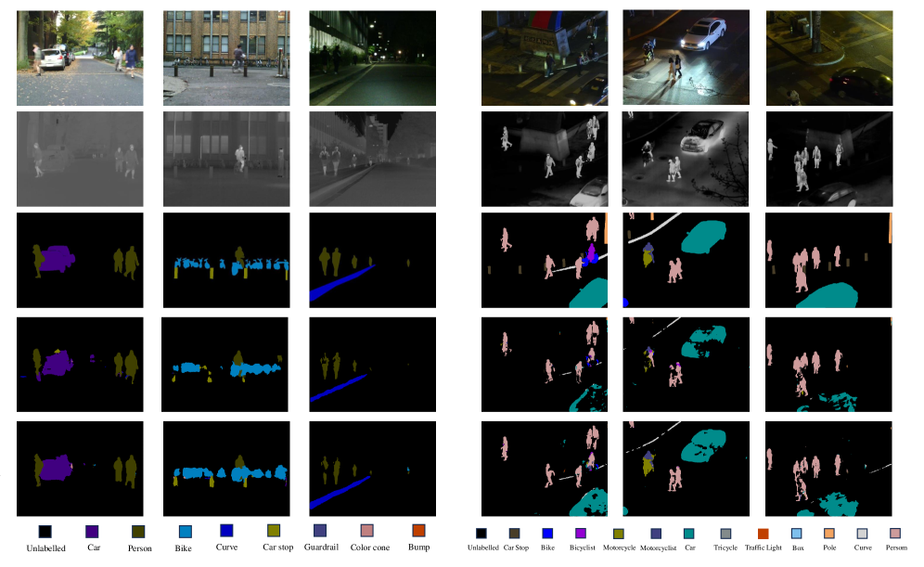Screen dimensions: 924x567
Task: Select the Color cone swatch
Action: [367, 531]
